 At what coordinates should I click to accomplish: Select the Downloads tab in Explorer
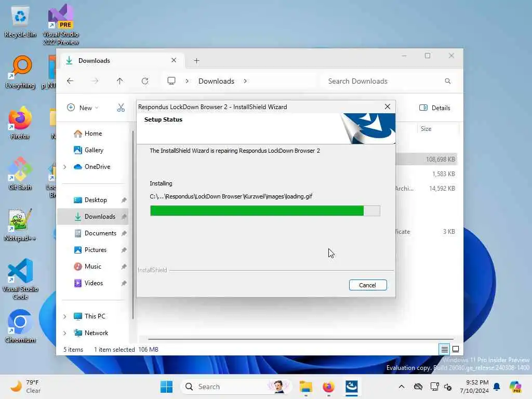[x=122, y=61]
